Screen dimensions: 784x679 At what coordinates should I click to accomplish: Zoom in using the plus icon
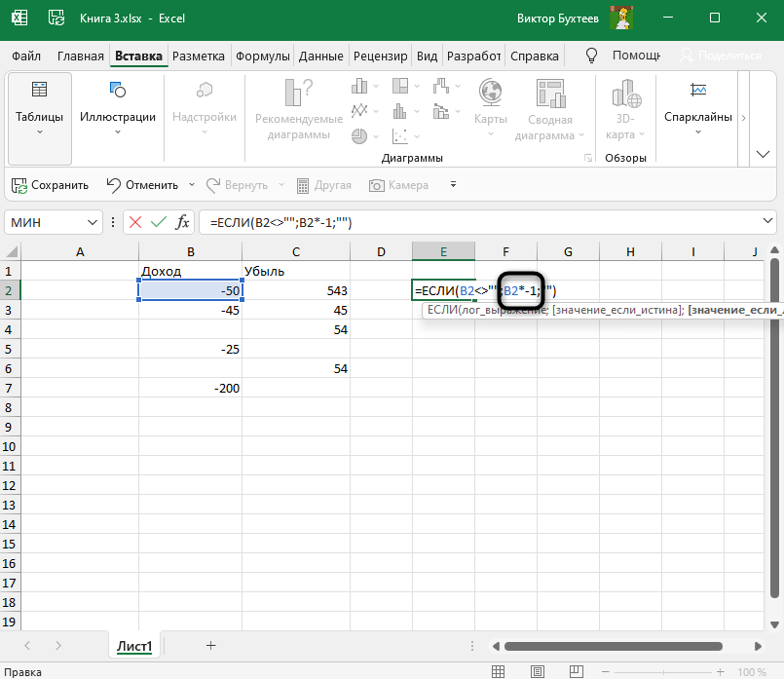(x=718, y=672)
